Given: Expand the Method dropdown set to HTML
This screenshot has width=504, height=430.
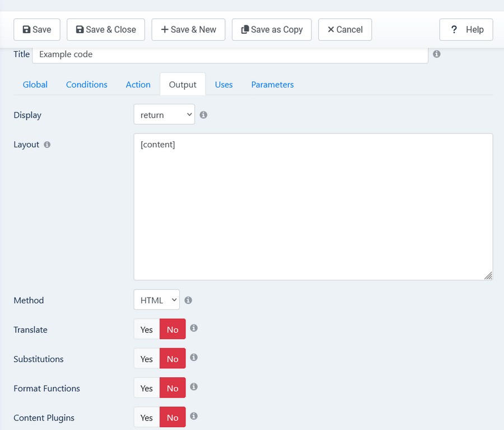Looking at the screenshot, I should [x=156, y=300].
